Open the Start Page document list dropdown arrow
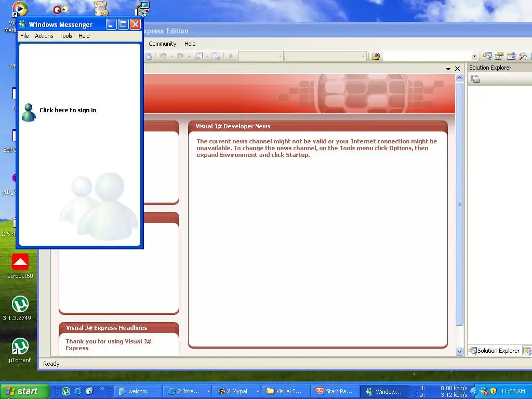 pyautogui.click(x=448, y=69)
